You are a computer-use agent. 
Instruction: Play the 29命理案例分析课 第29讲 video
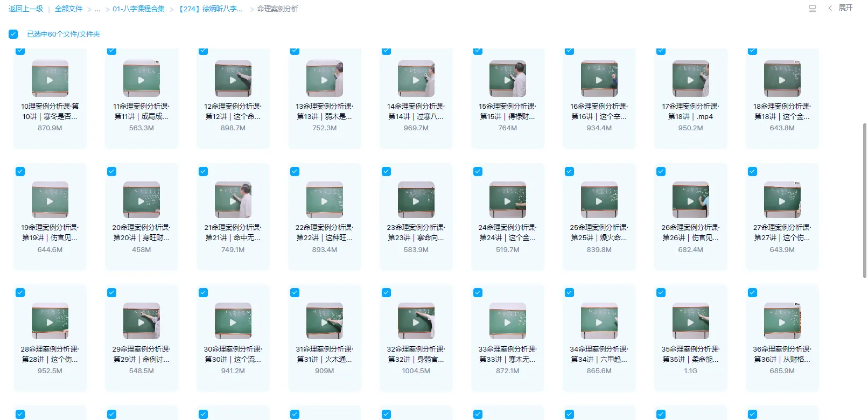coord(141,322)
